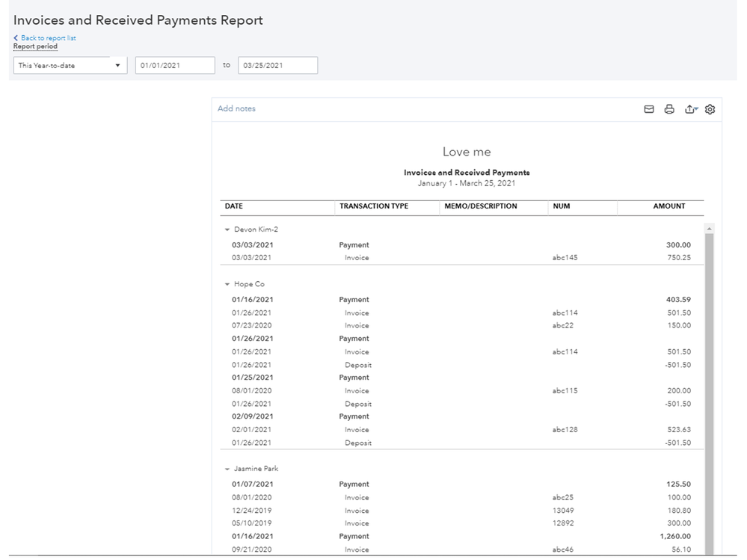This screenshot has height=560, width=747.
Task: Open report settings via the gear icon
Action: [710, 109]
